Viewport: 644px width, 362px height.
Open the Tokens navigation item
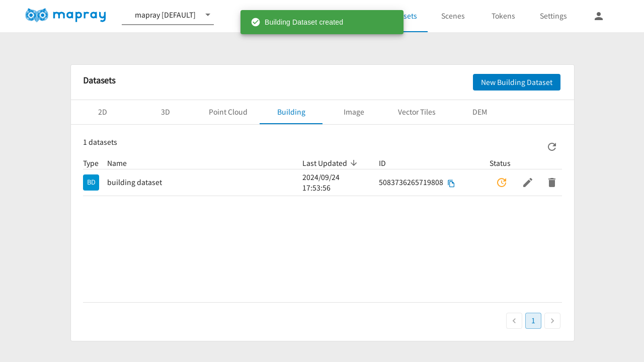(503, 16)
